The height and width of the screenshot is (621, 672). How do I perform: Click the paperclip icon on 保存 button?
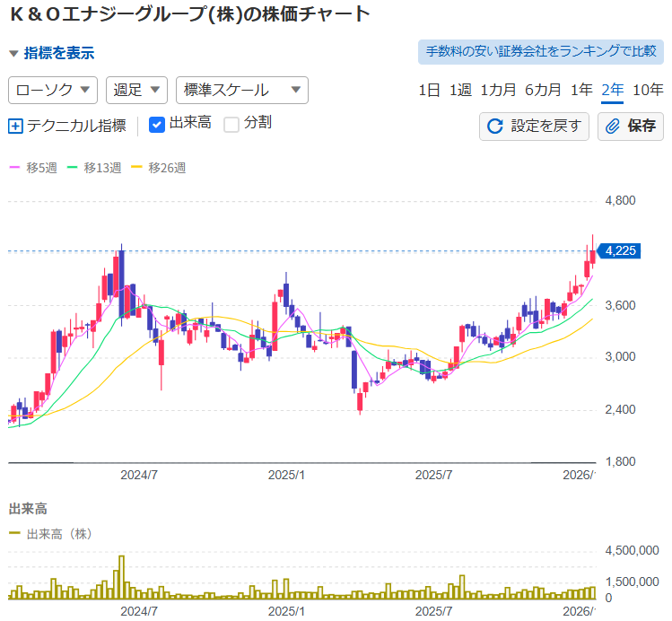click(614, 126)
